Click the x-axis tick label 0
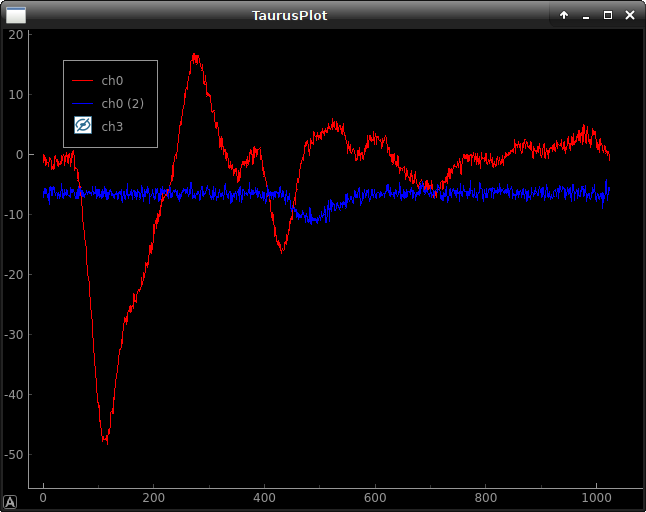Image resolution: width=646 pixels, height=512 pixels. 43,497
